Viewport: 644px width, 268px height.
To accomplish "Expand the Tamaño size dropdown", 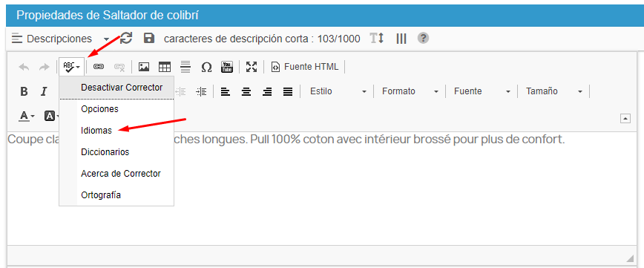I will pos(553,91).
